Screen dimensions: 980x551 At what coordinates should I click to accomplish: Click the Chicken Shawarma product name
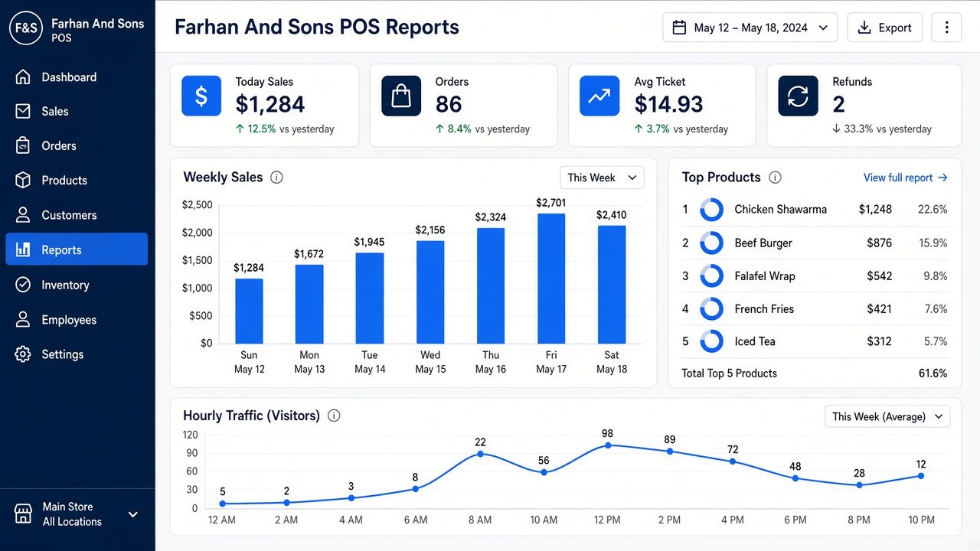pyautogui.click(x=780, y=210)
